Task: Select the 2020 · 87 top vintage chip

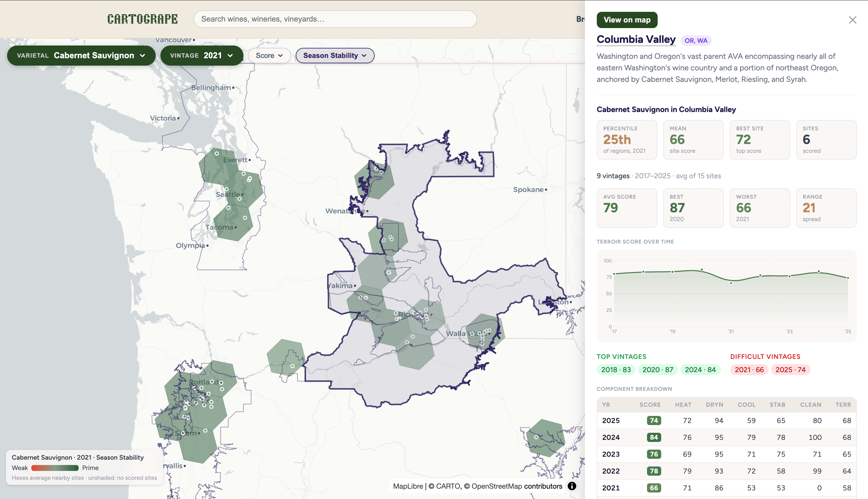Action: [x=657, y=370]
